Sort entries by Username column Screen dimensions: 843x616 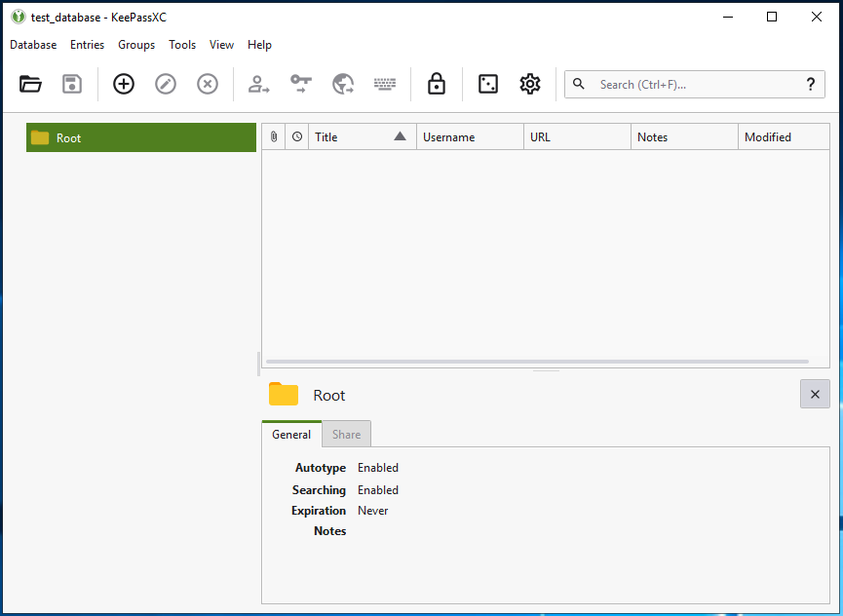[x=470, y=136]
